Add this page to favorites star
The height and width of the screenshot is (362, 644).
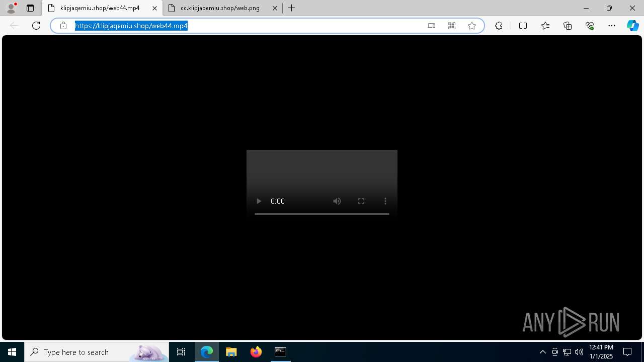(472, 26)
